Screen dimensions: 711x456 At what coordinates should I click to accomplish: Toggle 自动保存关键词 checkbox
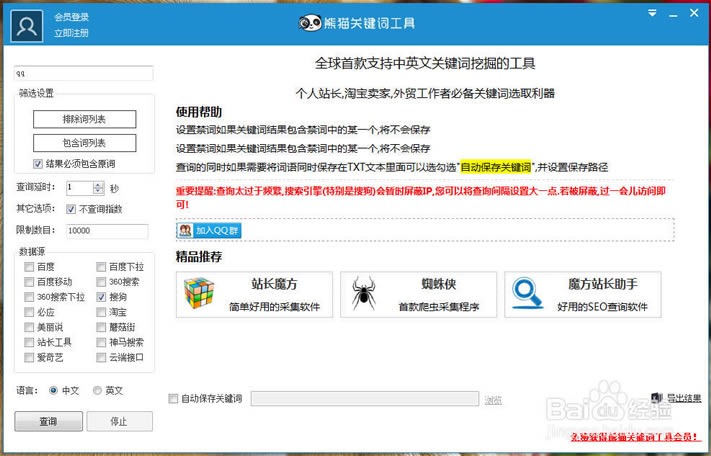(x=173, y=398)
